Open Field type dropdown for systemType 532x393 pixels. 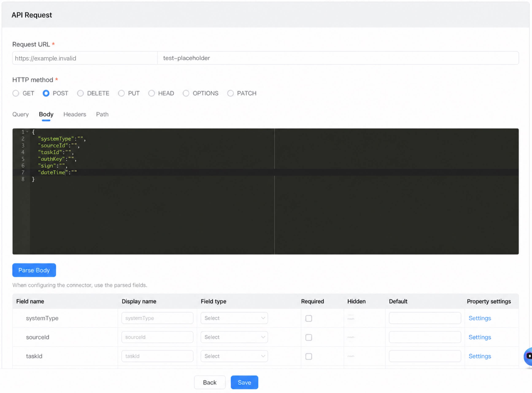point(234,318)
